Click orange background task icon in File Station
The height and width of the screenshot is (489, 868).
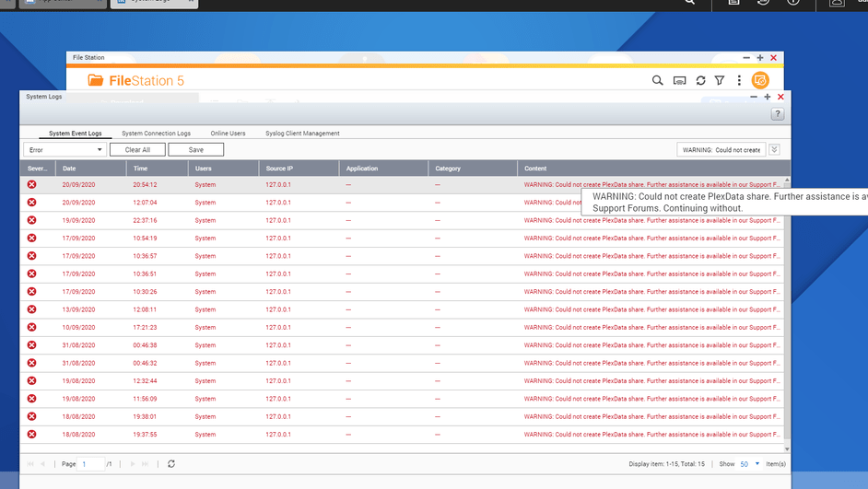point(760,81)
